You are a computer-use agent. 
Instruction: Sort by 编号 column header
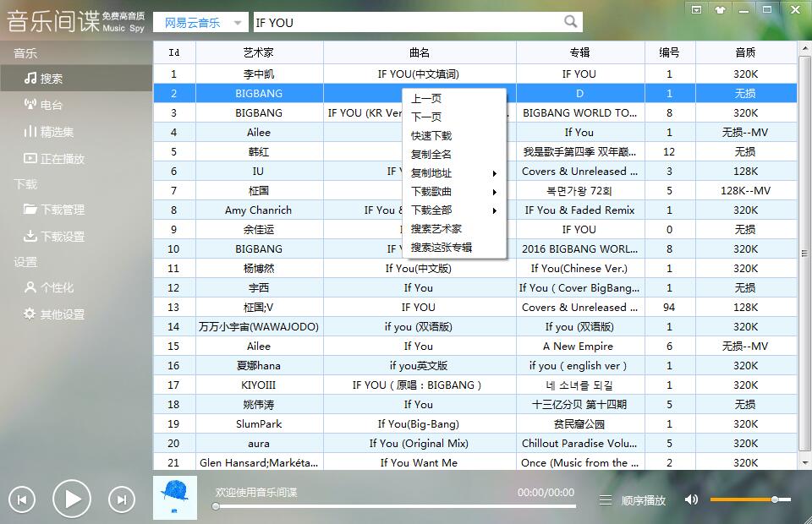point(670,52)
